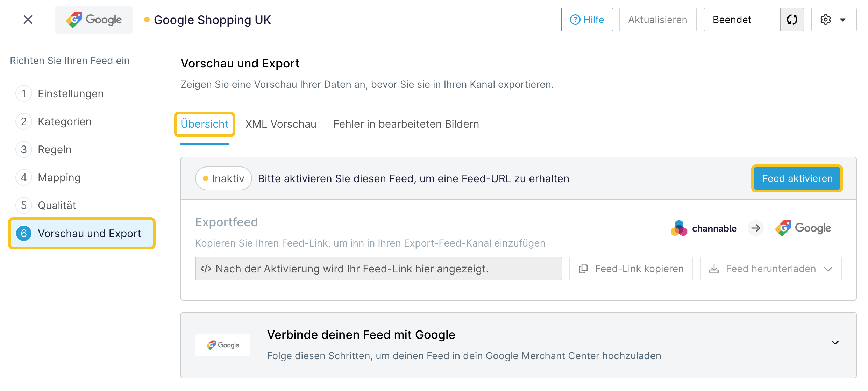Open the gear settings dropdown
This screenshot has width=868, height=391.
(834, 20)
